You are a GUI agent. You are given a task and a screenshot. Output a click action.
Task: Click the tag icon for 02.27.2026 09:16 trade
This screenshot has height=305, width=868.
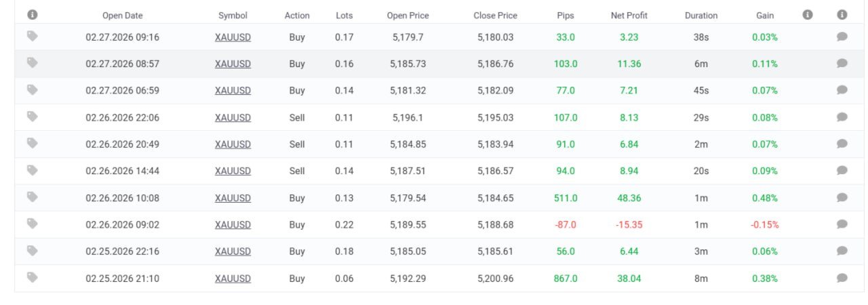[32, 37]
